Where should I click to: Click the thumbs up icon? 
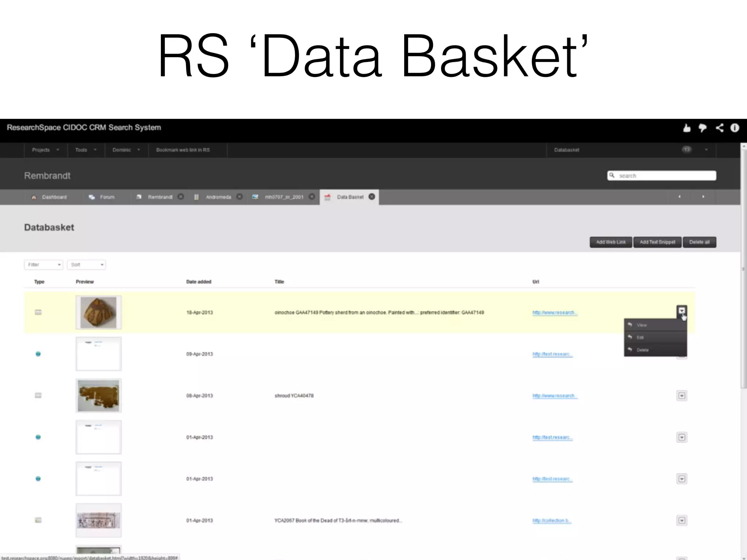coord(687,128)
